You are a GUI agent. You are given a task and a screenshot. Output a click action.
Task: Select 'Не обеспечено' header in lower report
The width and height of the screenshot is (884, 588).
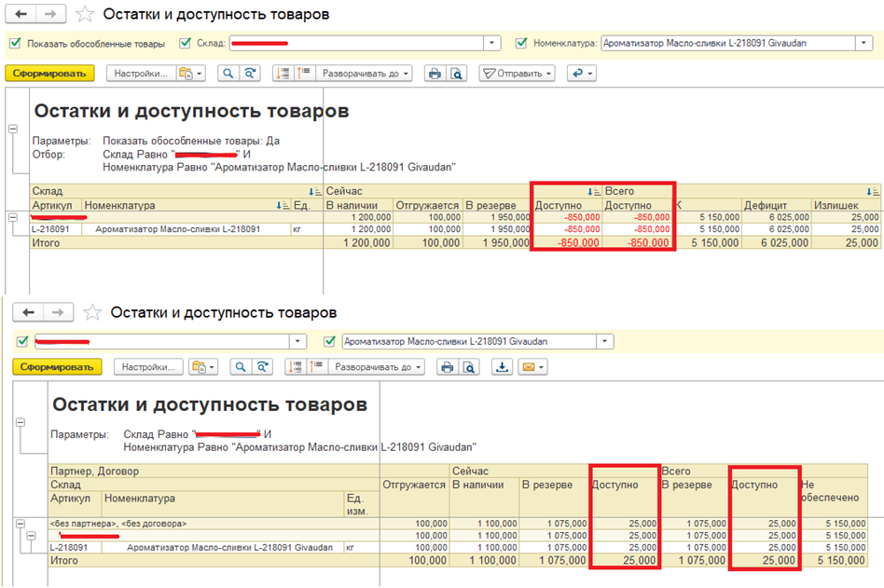click(834, 490)
